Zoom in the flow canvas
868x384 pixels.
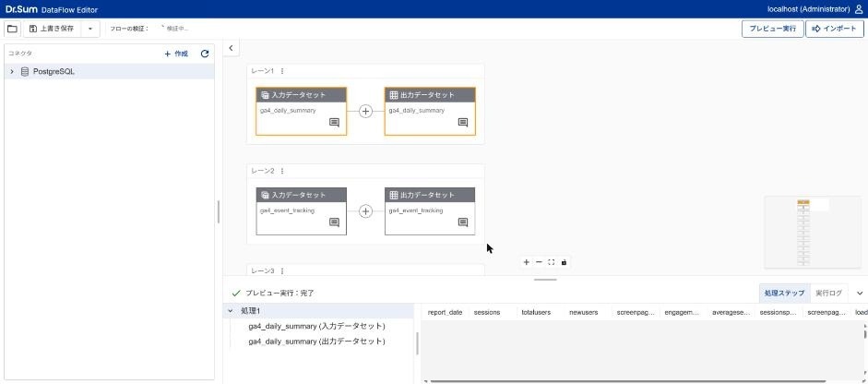[x=526, y=262]
